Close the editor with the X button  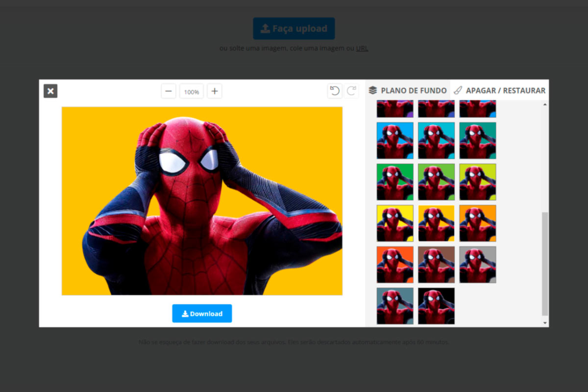[x=50, y=91]
